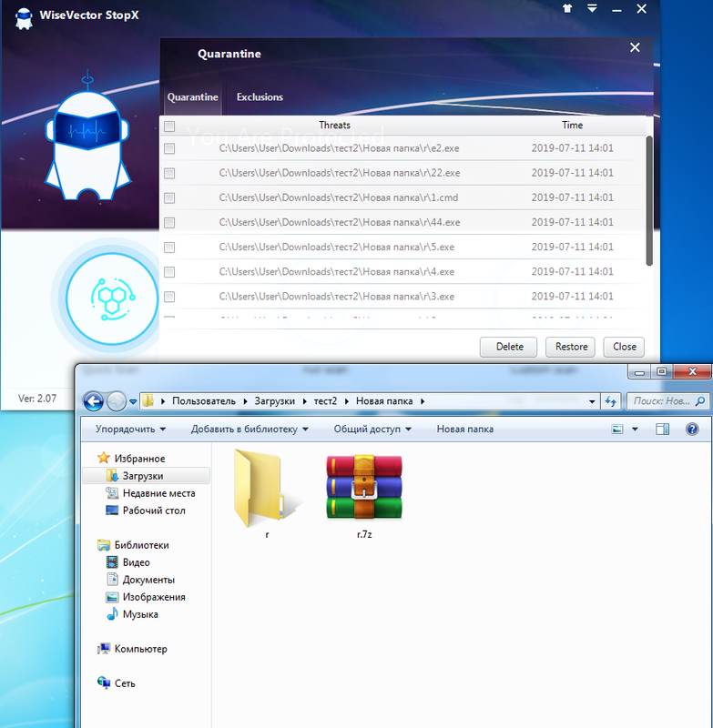
Task: Click the round scan button with hexagon icon
Action: (x=112, y=298)
